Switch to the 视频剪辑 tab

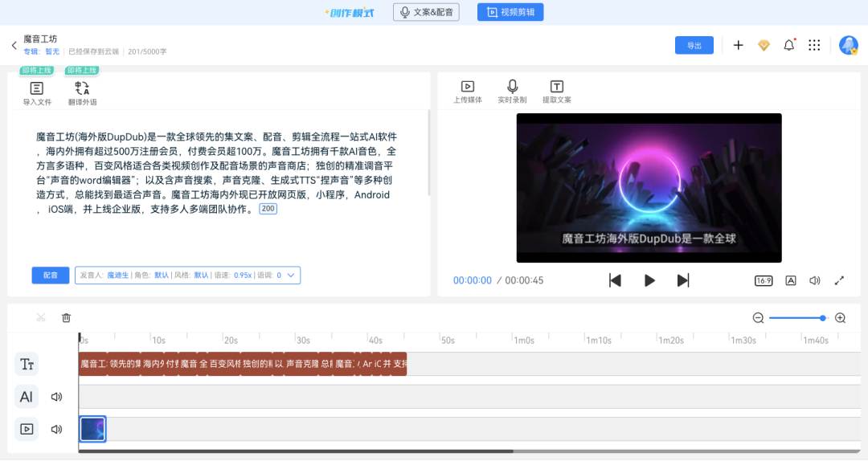pos(510,12)
